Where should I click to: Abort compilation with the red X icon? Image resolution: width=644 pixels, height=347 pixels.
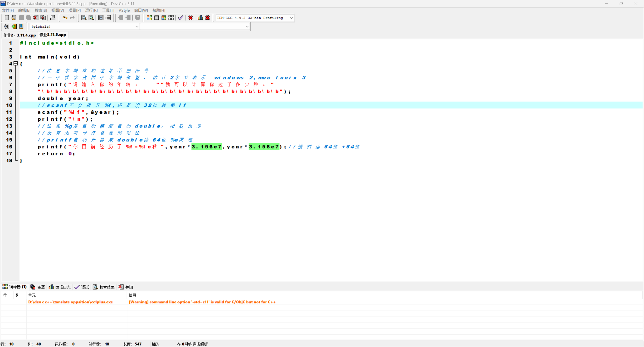(190, 18)
